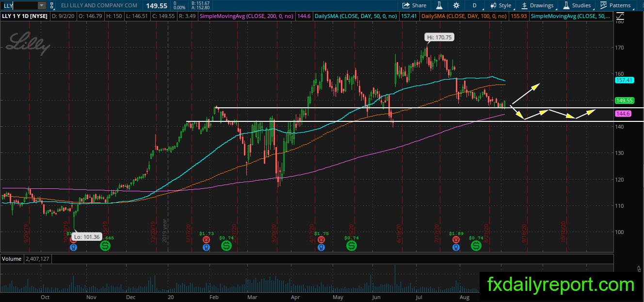Open the symbol selector dropdown arrow

pyautogui.click(x=42, y=5)
